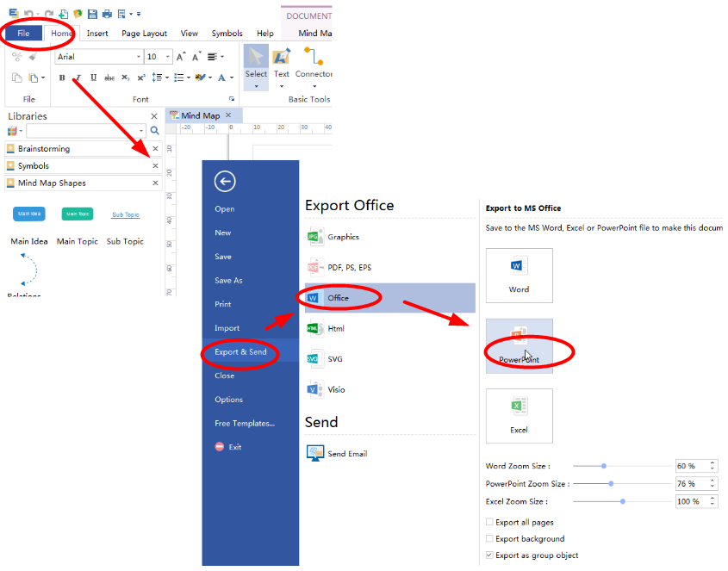Click the Cut scissors icon
The width and height of the screenshot is (728, 571).
click(x=16, y=57)
